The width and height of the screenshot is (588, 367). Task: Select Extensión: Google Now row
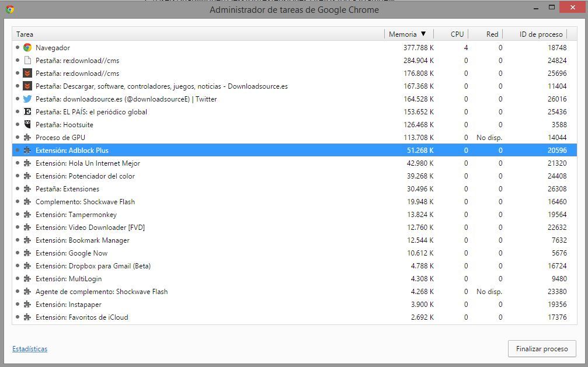(294, 253)
